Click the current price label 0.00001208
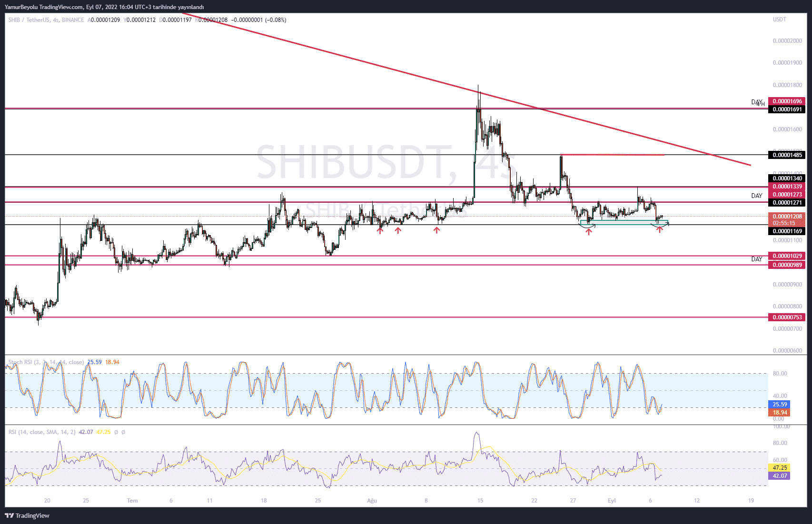This screenshot has width=812, height=524. pyautogui.click(x=787, y=217)
